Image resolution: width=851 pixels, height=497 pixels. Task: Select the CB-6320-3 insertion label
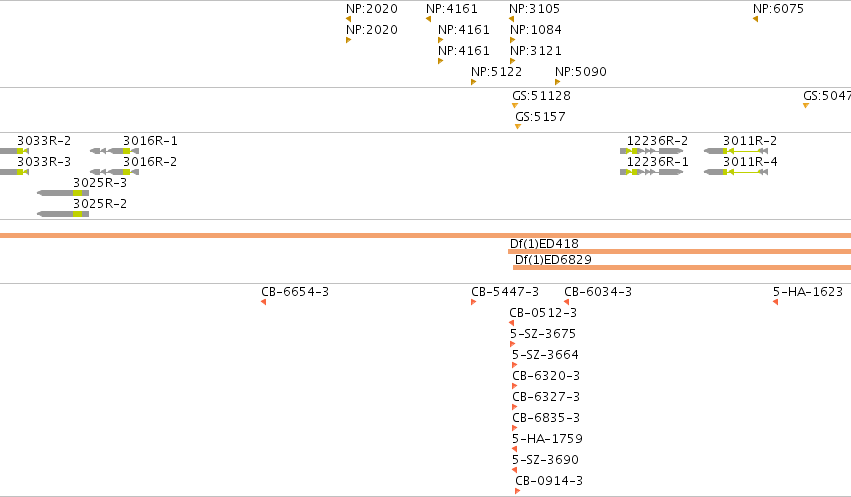pos(546,376)
